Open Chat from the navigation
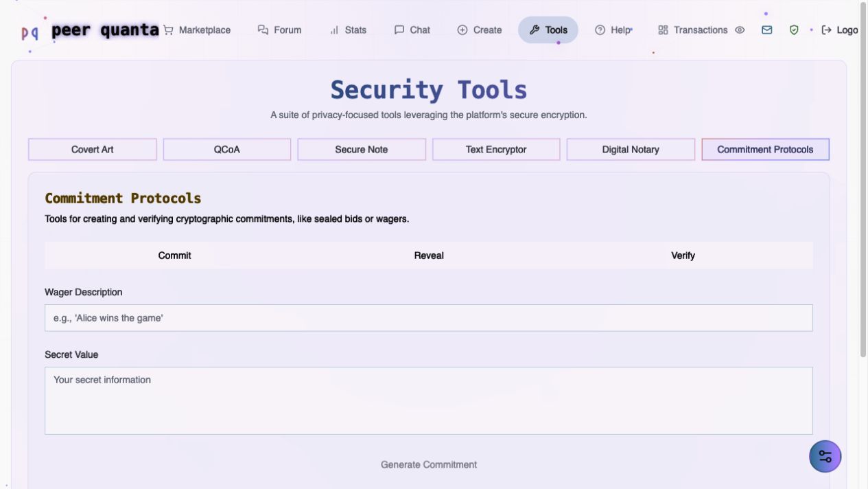 point(412,30)
